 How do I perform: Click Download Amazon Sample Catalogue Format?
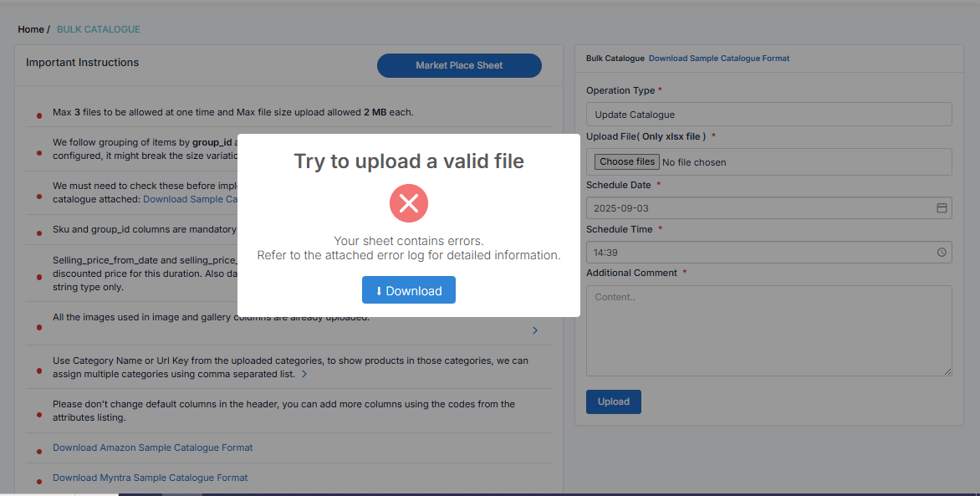click(152, 447)
